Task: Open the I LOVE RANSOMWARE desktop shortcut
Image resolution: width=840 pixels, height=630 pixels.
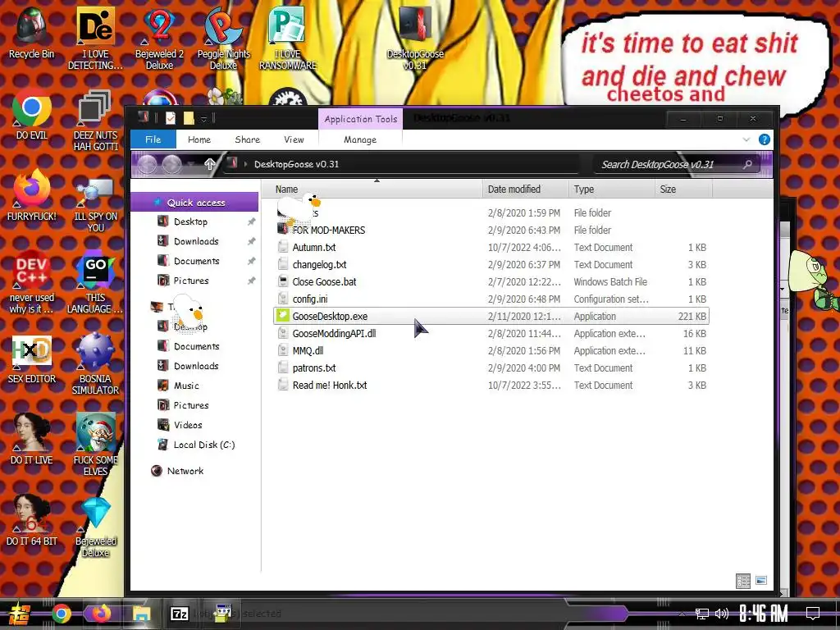Action: tap(288, 39)
